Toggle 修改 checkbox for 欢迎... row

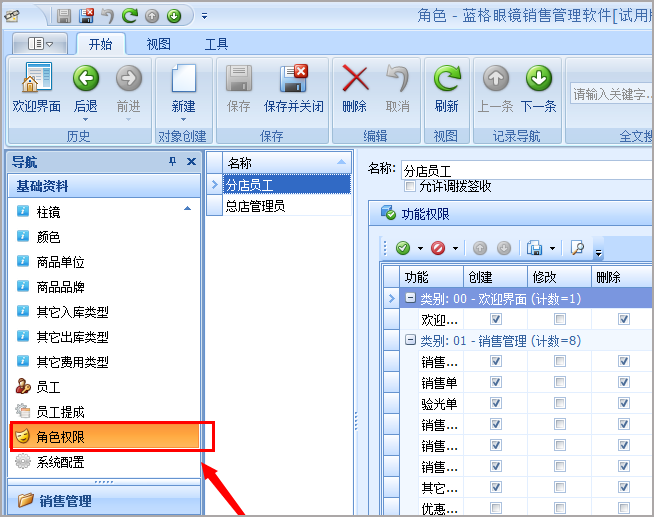click(560, 319)
